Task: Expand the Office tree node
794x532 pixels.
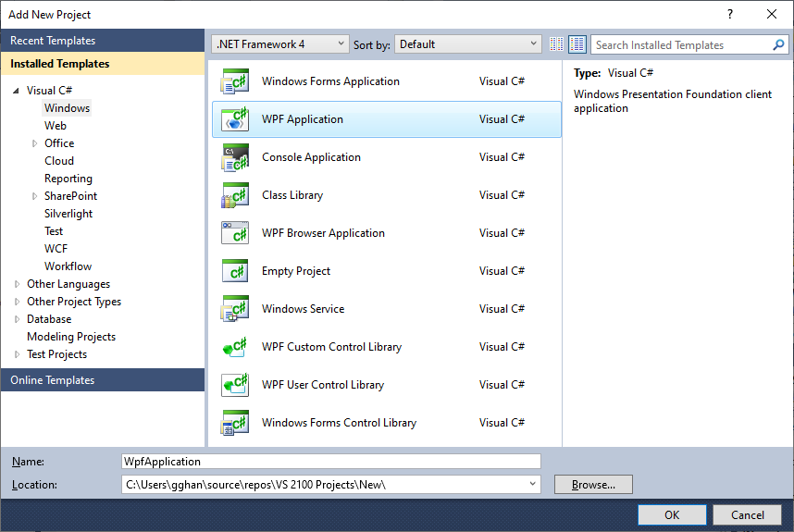Action: click(34, 143)
